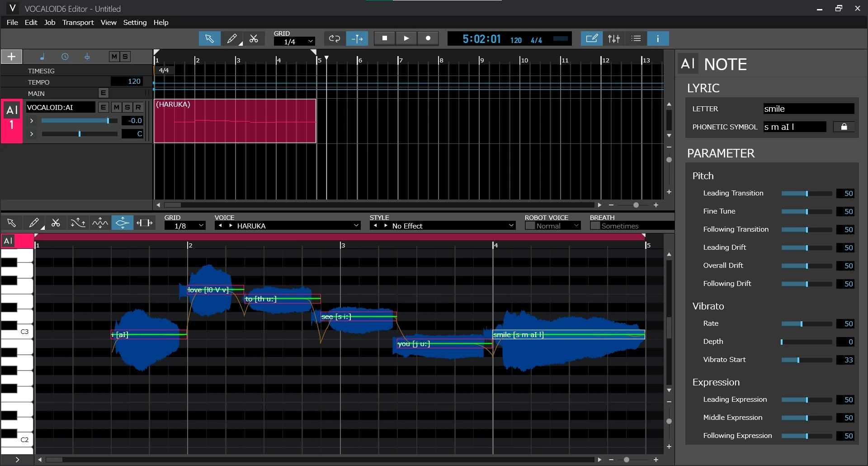868x466 pixels.
Task: Select the HARUKA part in the track view
Action: point(235,121)
